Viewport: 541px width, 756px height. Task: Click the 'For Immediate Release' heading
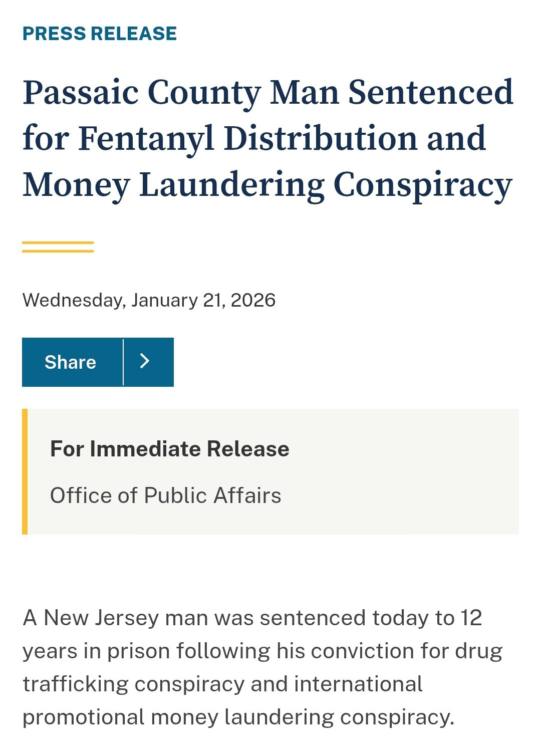(169, 449)
